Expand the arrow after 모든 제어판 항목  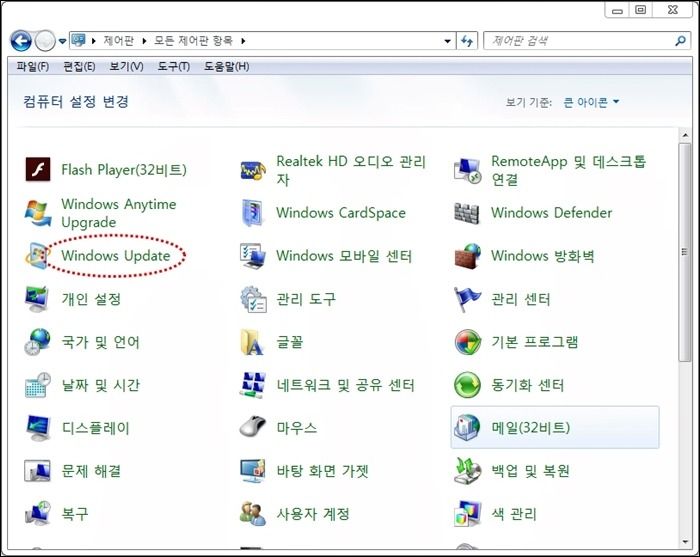point(243,41)
